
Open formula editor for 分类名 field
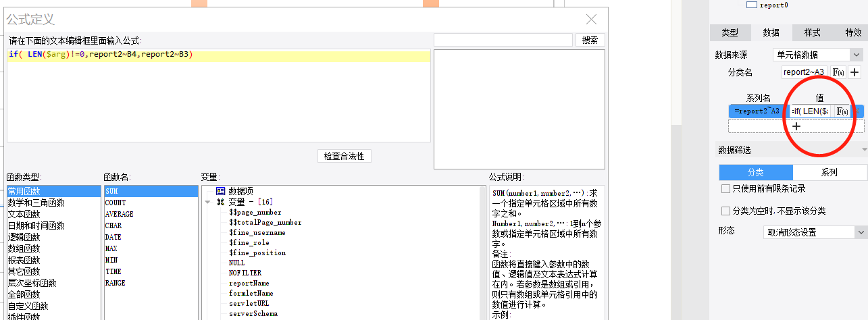[x=838, y=72]
